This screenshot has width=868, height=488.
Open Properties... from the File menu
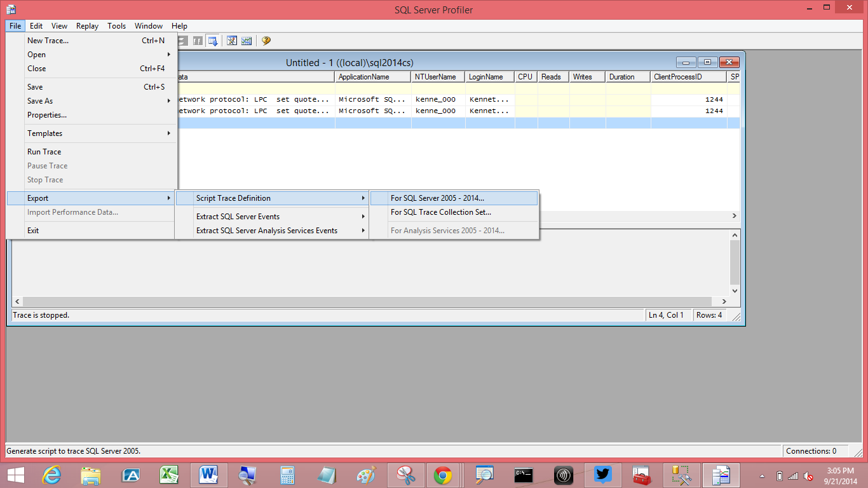pos(92,115)
